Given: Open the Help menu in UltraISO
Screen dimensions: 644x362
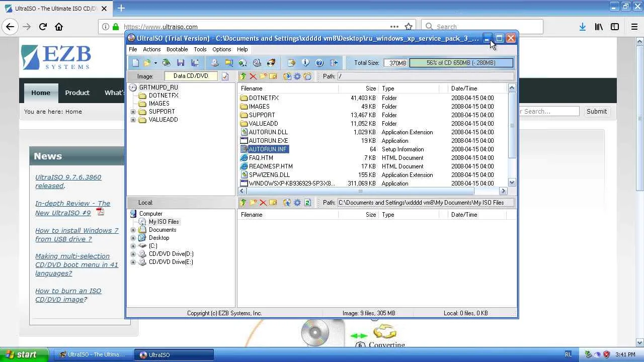Looking at the screenshot, I should (x=242, y=49).
